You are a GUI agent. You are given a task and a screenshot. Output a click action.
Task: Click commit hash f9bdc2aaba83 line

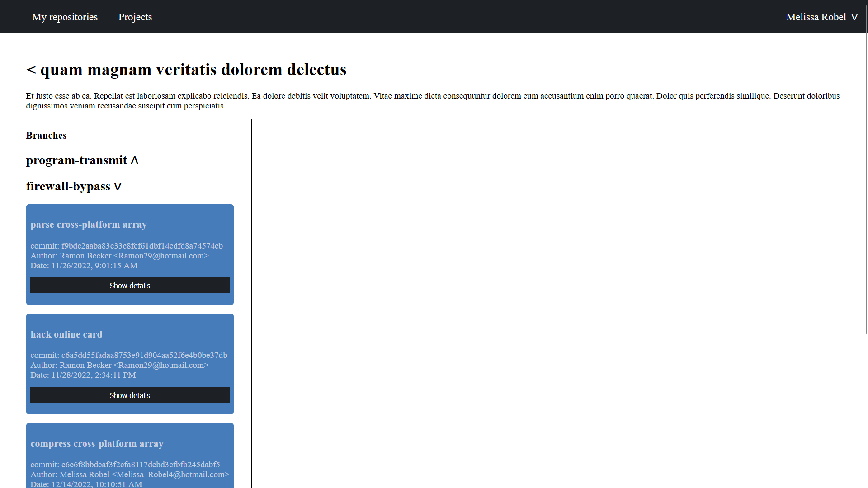pos(127,246)
